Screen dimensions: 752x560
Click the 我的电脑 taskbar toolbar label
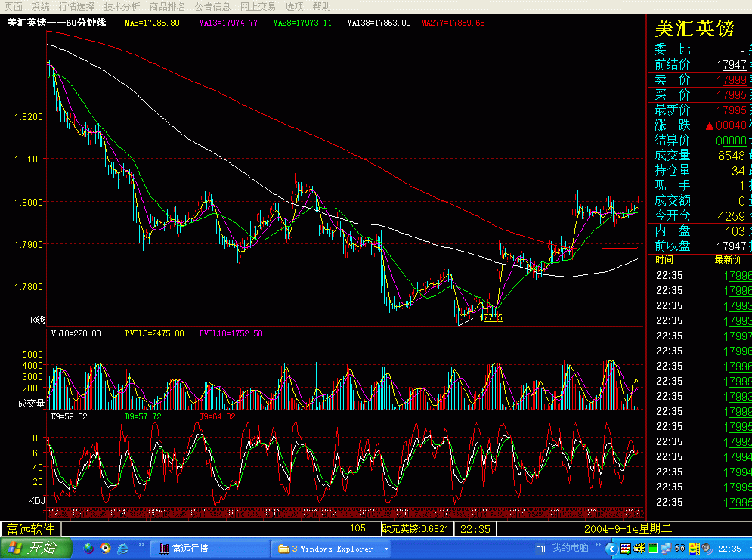(570, 548)
